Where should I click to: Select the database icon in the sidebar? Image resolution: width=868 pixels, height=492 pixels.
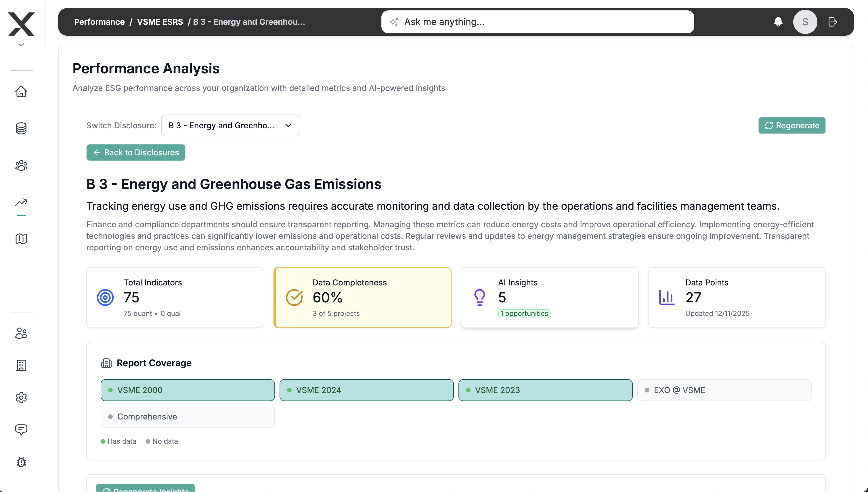point(21,128)
